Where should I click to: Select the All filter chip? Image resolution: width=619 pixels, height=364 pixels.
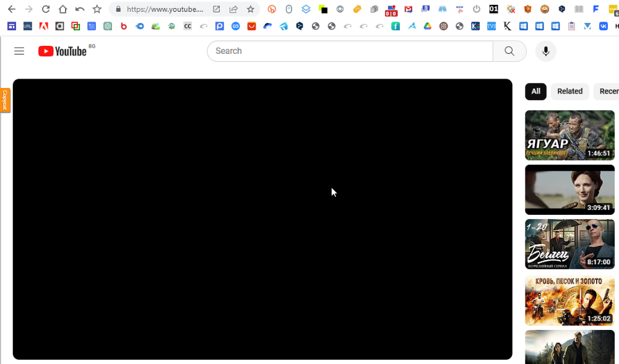click(x=535, y=91)
